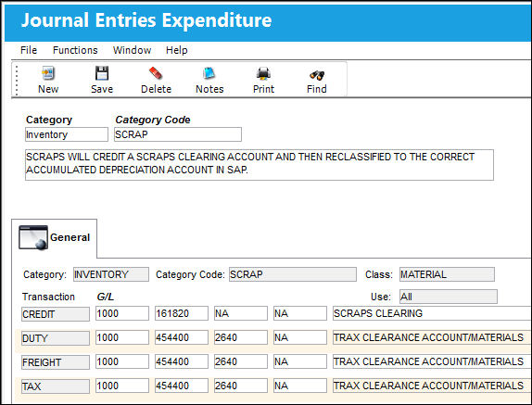The width and height of the screenshot is (532, 405).
Task: Click the FREIGHT row G/L company field 1000
Action: pyautogui.click(x=122, y=361)
